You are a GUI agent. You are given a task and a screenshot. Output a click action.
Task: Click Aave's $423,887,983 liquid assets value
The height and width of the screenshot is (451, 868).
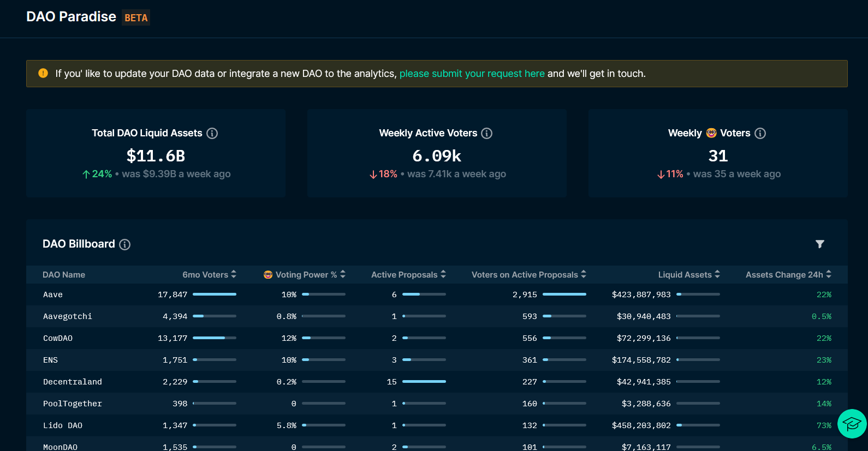[641, 294]
